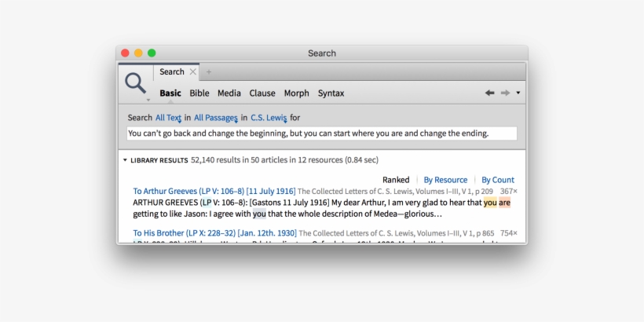Click the yellow highlighted word 'you'
This screenshot has width=644, height=322.
click(490, 203)
